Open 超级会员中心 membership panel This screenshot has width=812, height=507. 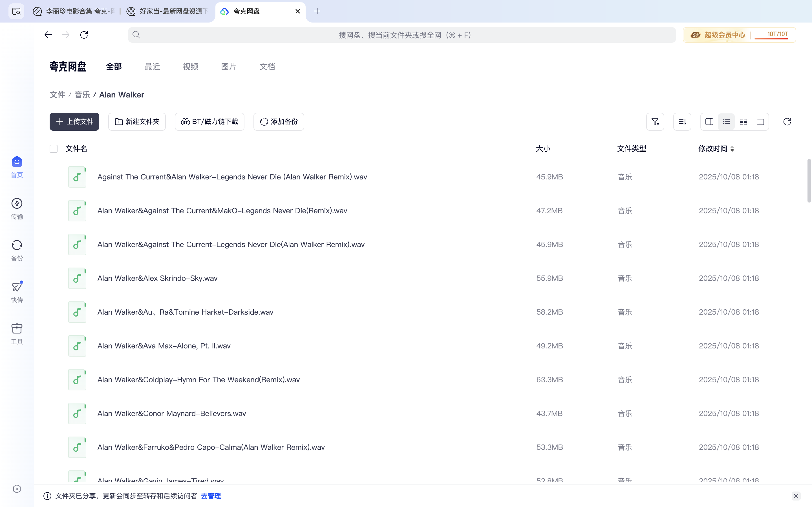point(724,35)
